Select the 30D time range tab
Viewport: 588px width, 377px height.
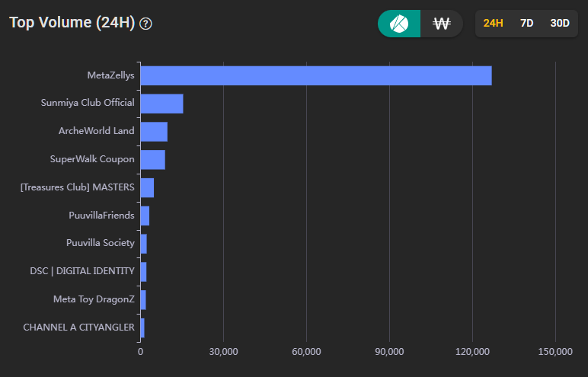[560, 24]
